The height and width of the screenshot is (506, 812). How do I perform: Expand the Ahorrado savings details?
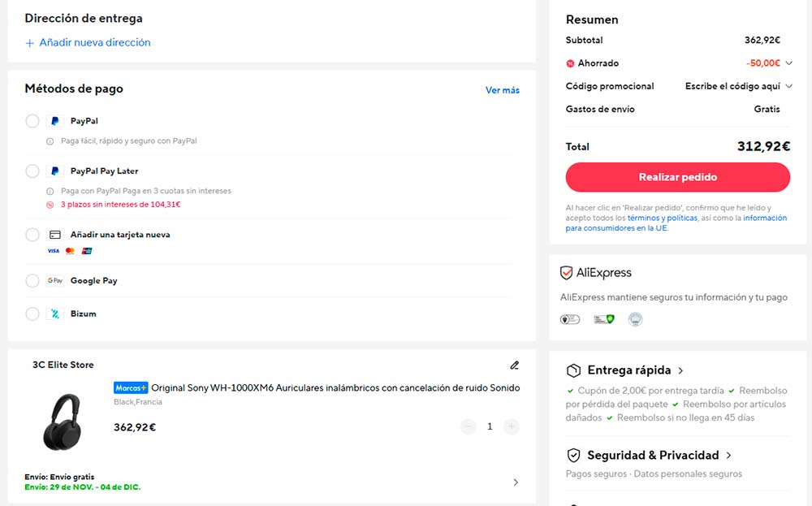point(788,63)
